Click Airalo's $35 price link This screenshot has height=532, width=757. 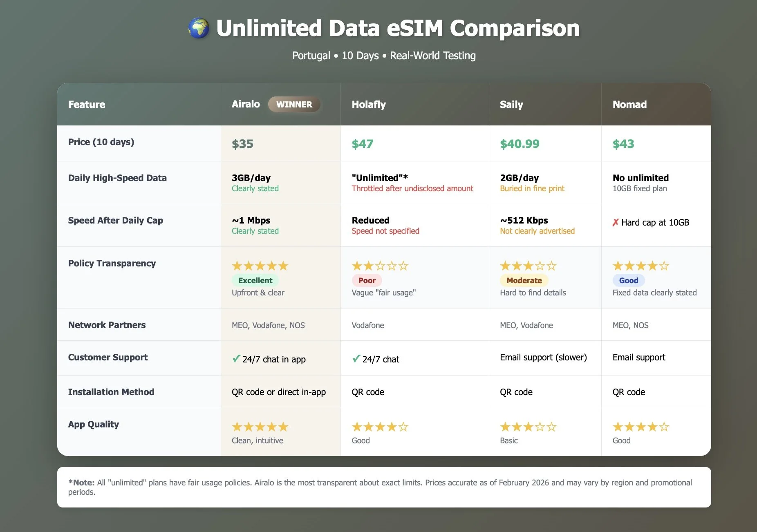pos(242,143)
